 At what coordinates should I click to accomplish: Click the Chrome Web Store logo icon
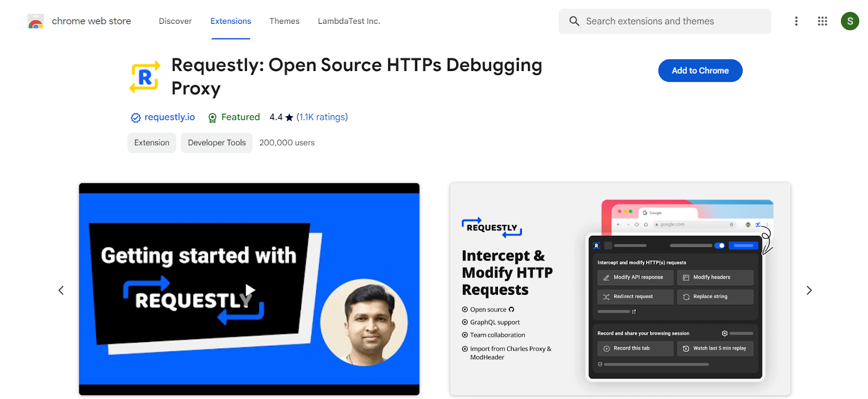coord(36,22)
